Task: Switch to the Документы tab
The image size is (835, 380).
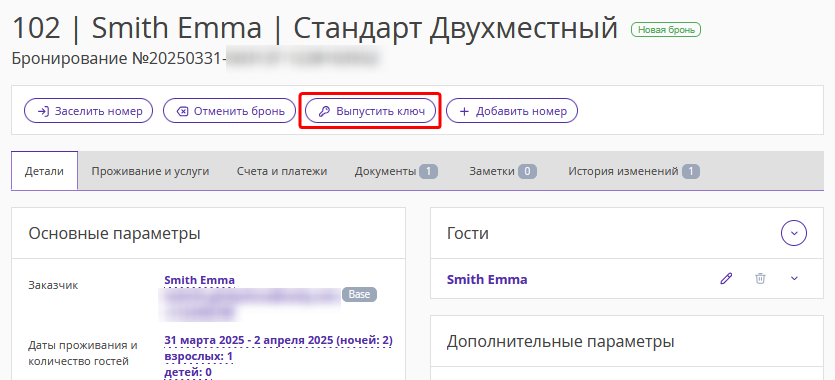Action: pos(396,171)
